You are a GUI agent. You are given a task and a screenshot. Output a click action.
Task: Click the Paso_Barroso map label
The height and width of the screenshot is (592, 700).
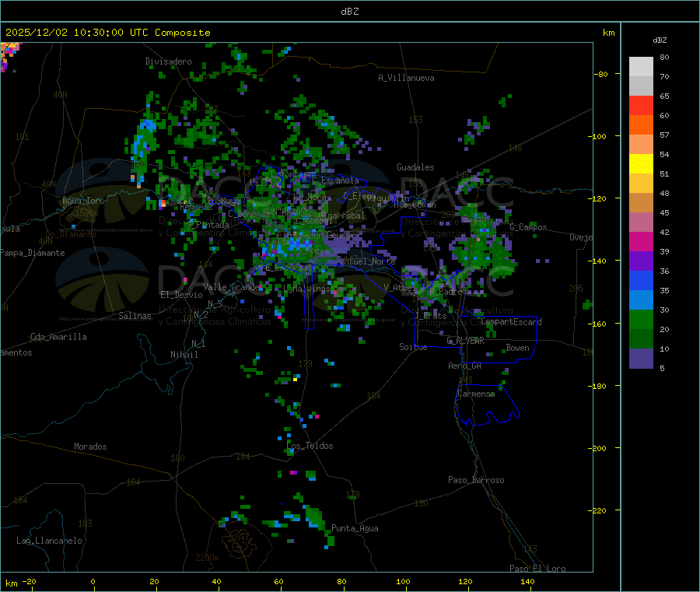pyautogui.click(x=476, y=480)
